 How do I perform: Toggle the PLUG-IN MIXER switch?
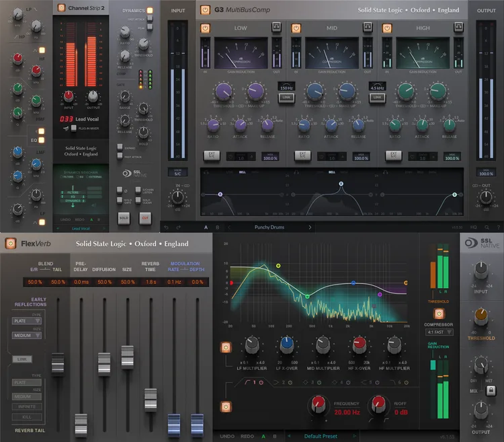[74, 128]
